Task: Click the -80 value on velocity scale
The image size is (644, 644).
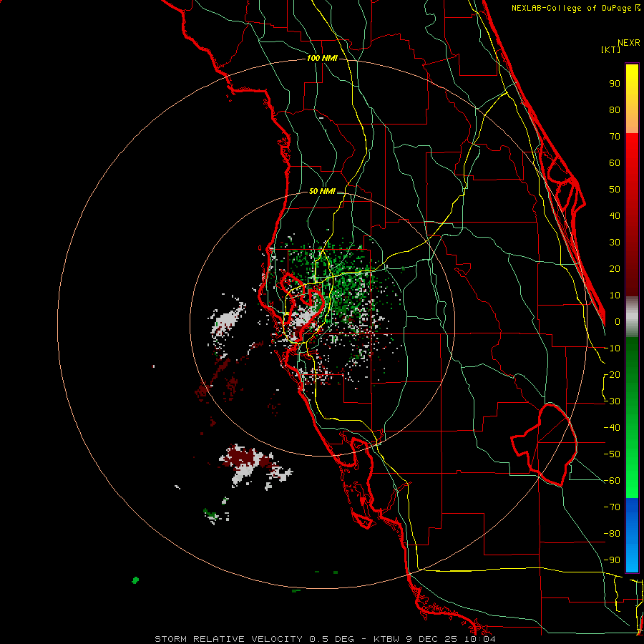Action: coord(612,534)
